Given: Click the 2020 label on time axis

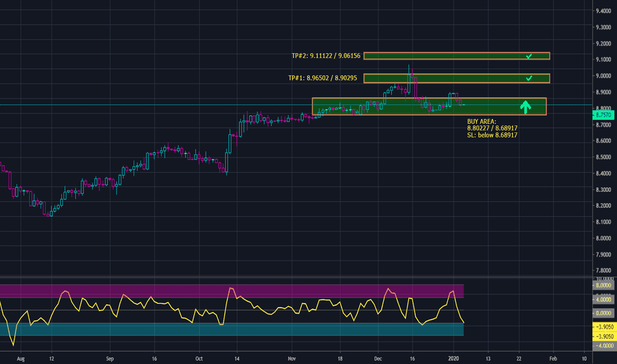Looking at the screenshot, I should 454,358.
